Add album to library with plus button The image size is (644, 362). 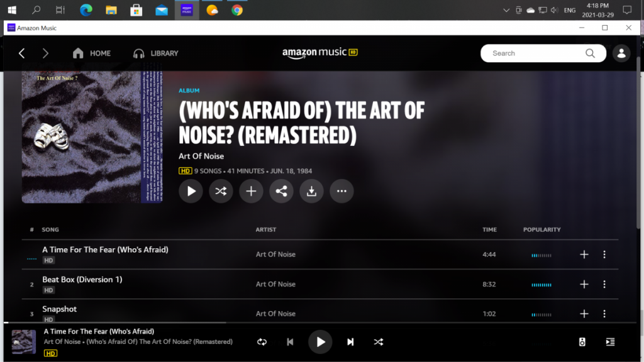coord(251,191)
